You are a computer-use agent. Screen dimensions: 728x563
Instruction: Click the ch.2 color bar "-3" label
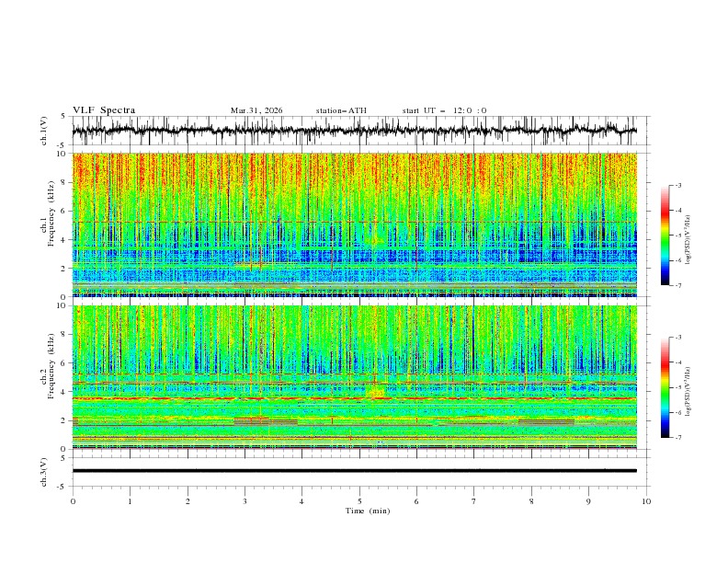pos(677,338)
